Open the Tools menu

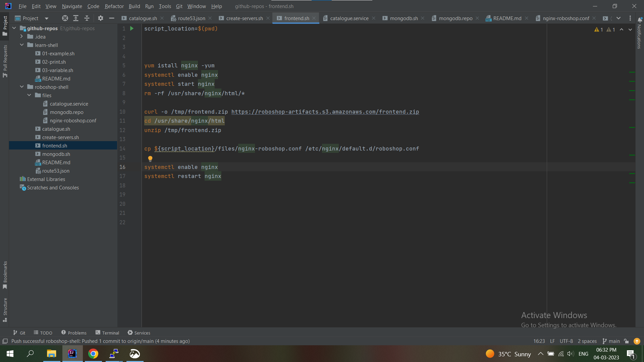165,6
